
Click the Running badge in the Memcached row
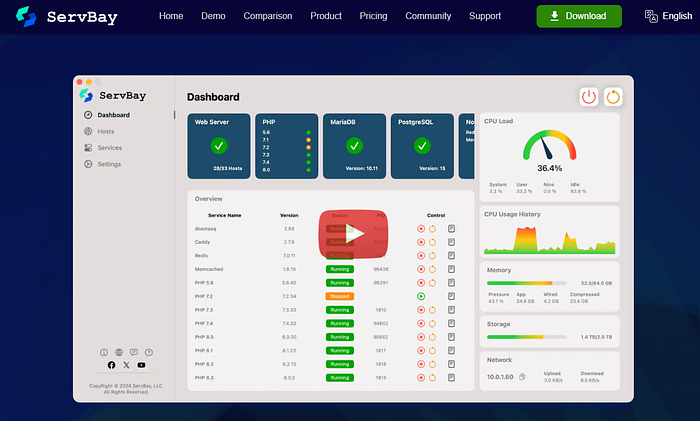pos(340,269)
